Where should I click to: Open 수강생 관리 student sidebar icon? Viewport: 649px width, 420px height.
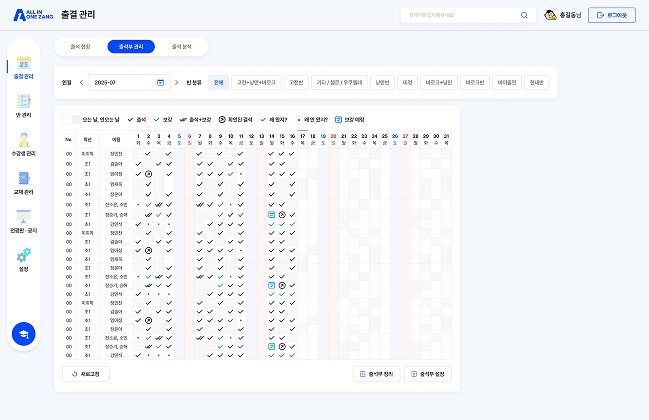click(x=24, y=140)
